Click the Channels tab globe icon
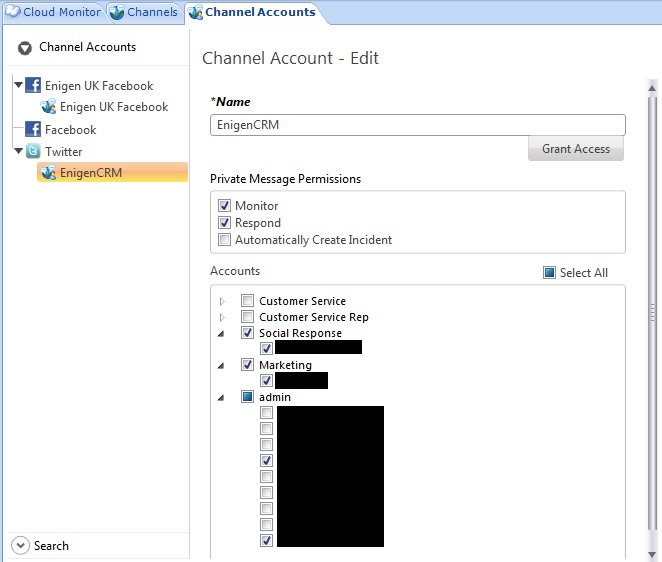 pos(118,12)
